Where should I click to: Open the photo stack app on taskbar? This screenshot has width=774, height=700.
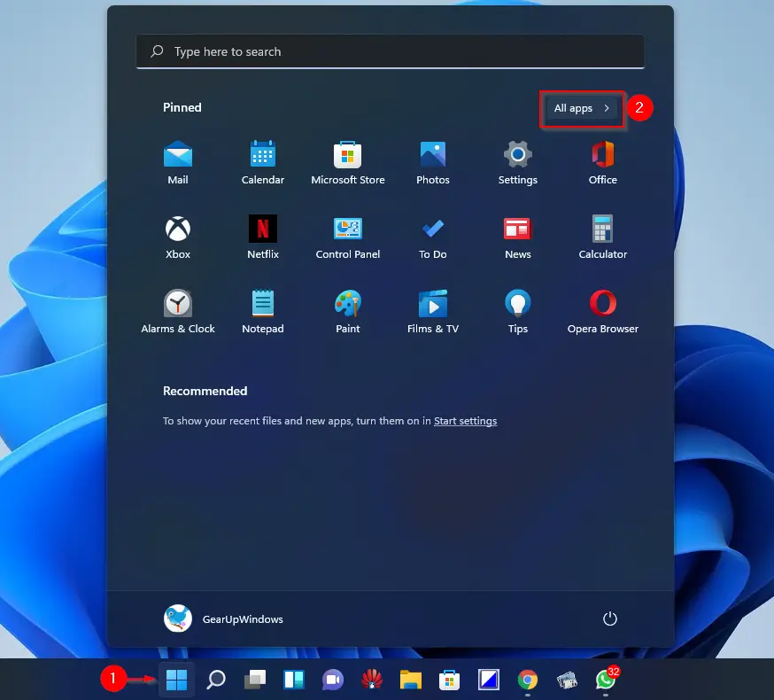tap(567, 680)
